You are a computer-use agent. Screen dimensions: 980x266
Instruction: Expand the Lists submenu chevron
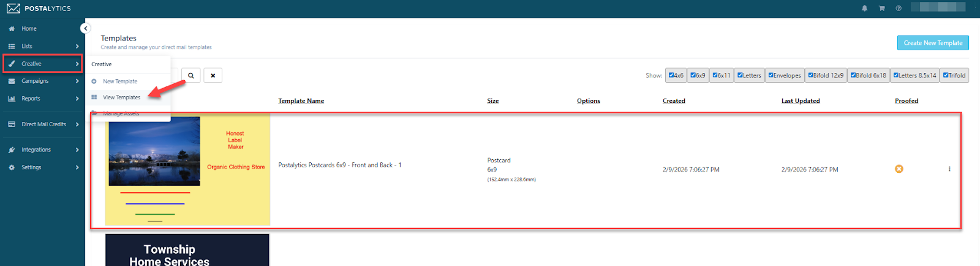coord(77,46)
